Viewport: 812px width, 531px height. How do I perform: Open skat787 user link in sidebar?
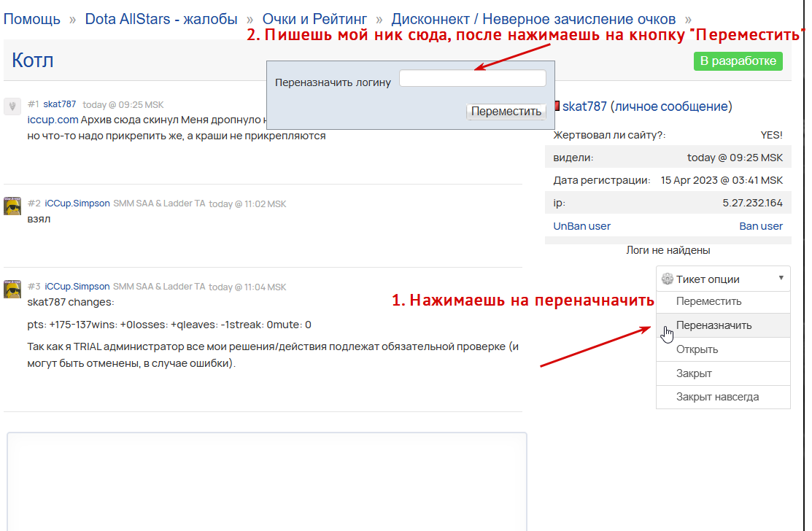584,106
